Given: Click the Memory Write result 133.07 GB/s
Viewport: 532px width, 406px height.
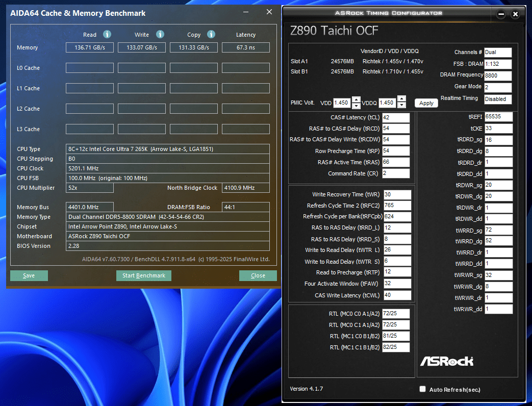Looking at the screenshot, I should pyautogui.click(x=142, y=47).
